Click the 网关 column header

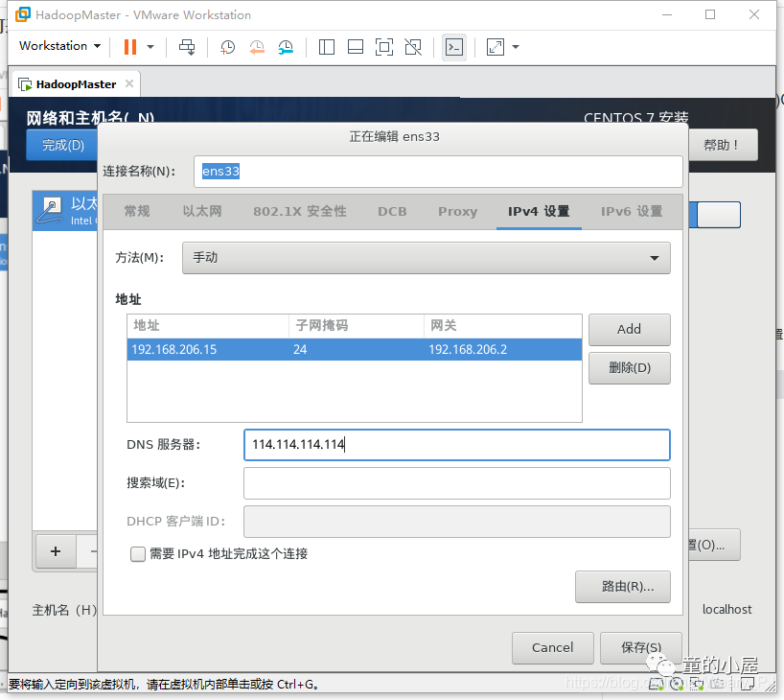502,326
